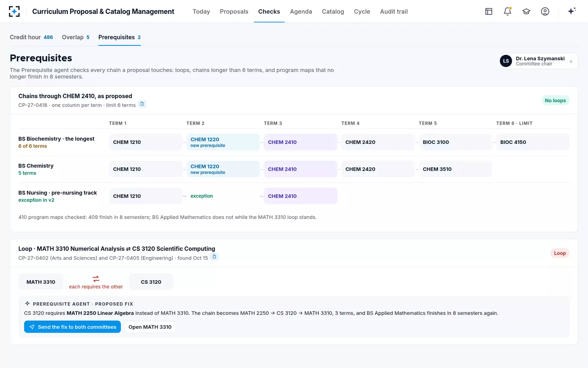Click the graduation cap icon

[526, 11]
